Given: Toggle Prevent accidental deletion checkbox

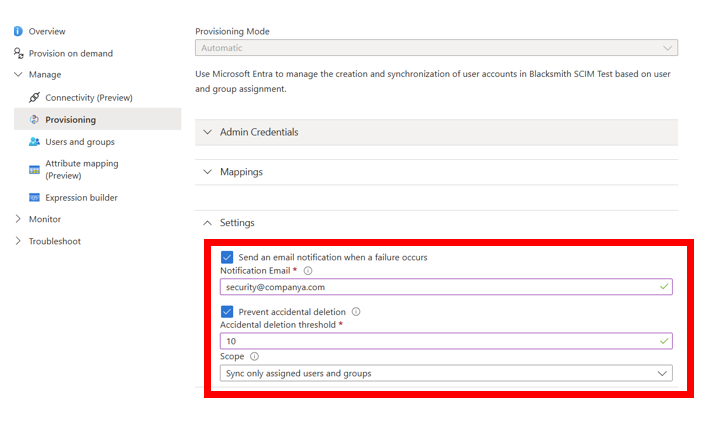Looking at the screenshot, I should pos(227,312).
